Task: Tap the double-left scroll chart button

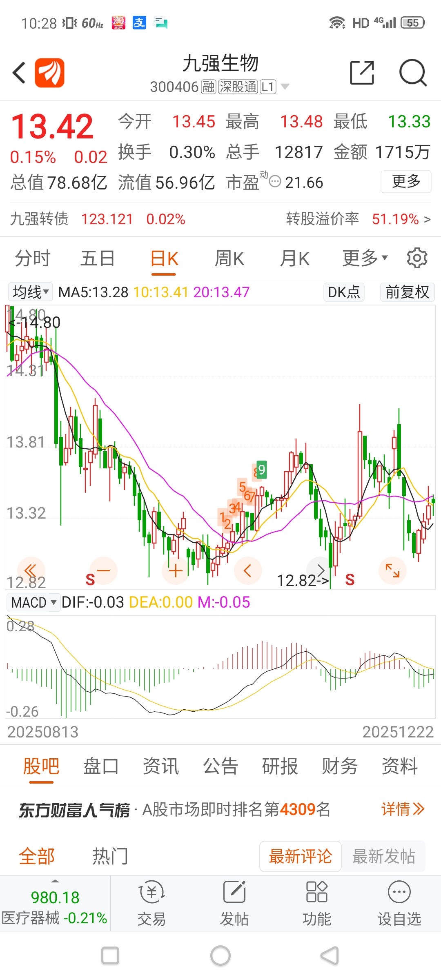Action: 31,570
